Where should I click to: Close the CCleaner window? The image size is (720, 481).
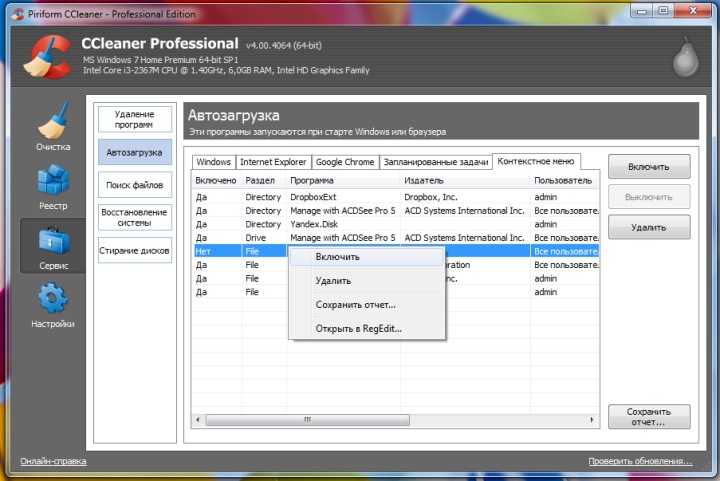tap(693, 11)
